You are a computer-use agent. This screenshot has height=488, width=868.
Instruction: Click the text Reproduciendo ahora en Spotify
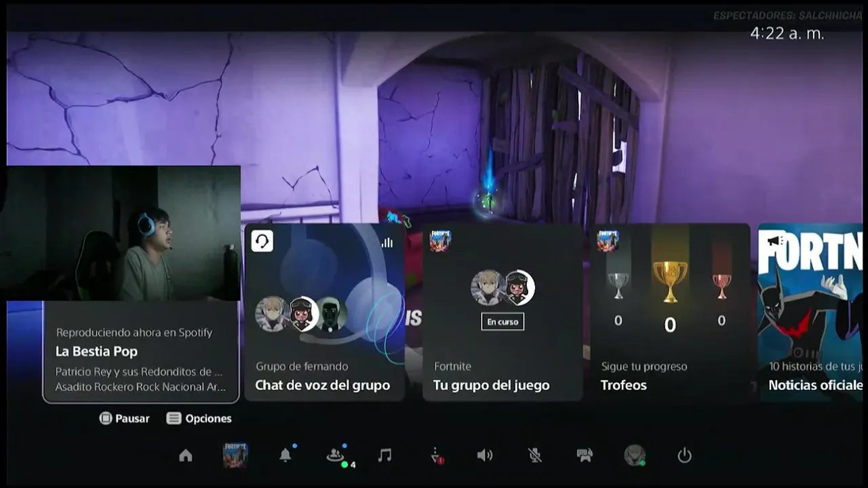click(134, 333)
